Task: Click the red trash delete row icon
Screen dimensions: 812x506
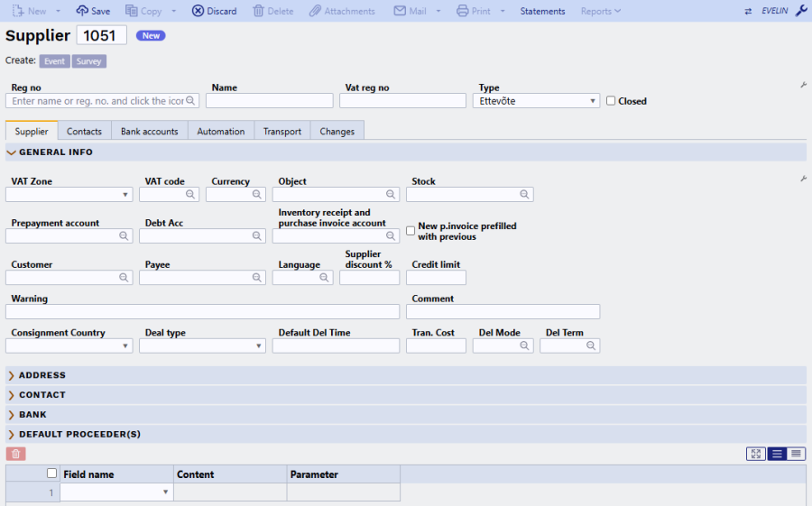Action: tap(16, 454)
